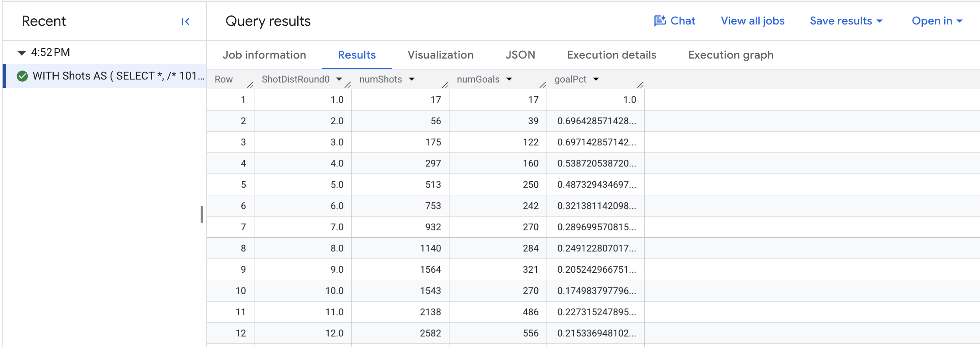This screenshot has height=347, width=980.
Task: Select the WITH Shots AS query item
Action: 105,76
